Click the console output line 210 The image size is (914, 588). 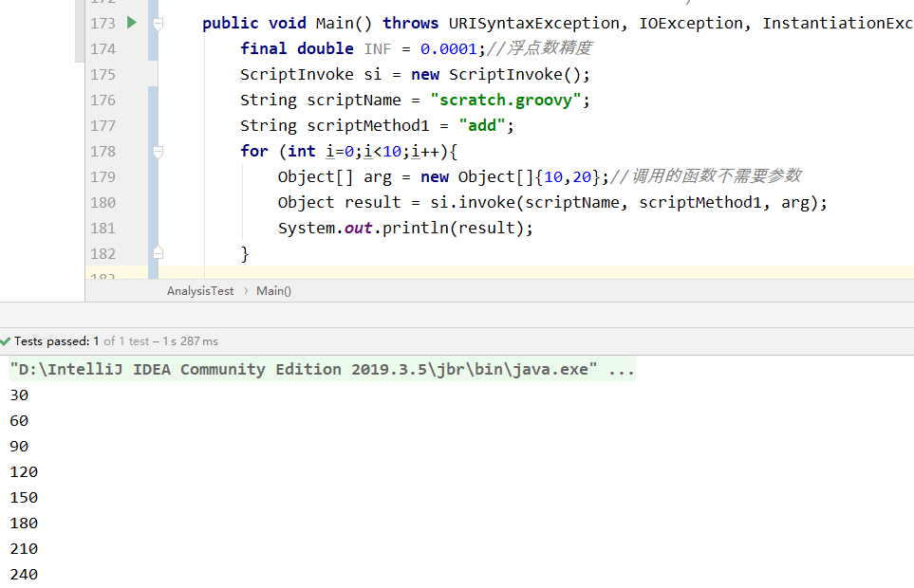pos(24,549)
